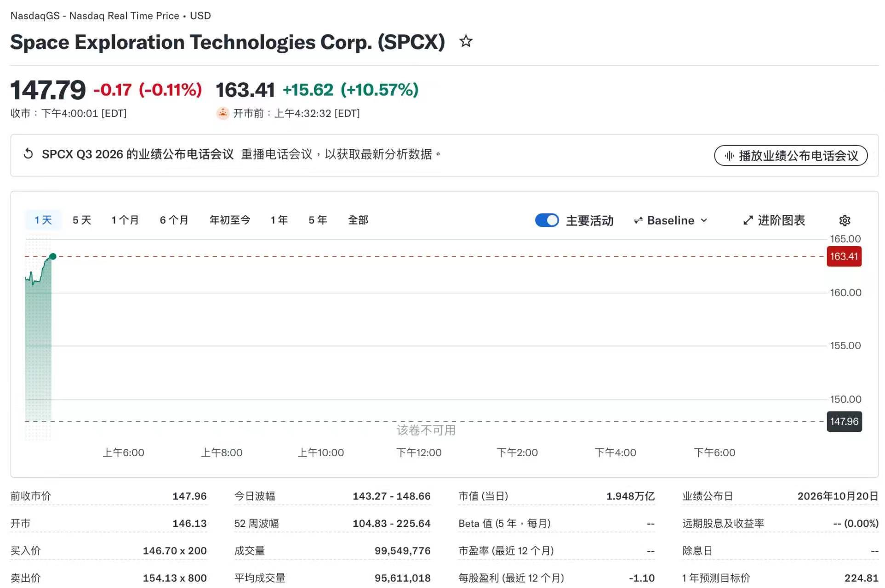Click the 远期股息及收益率 label
885x588 pixels.
723,523
